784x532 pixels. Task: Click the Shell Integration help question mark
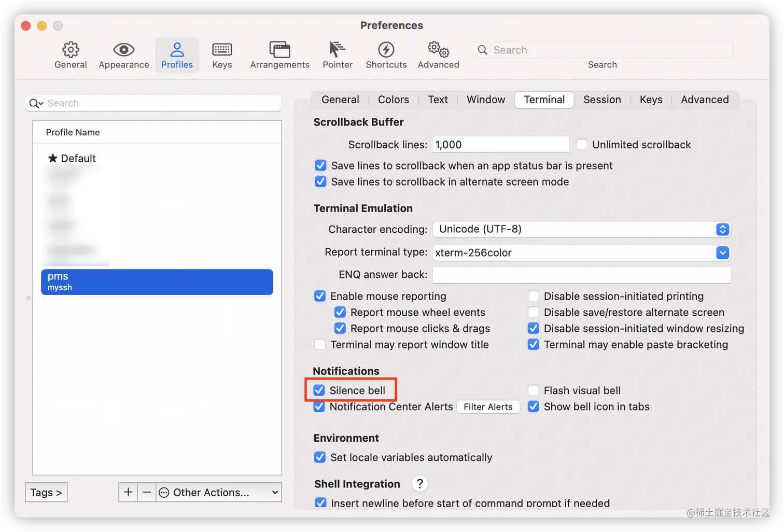(x=420, y=484)
